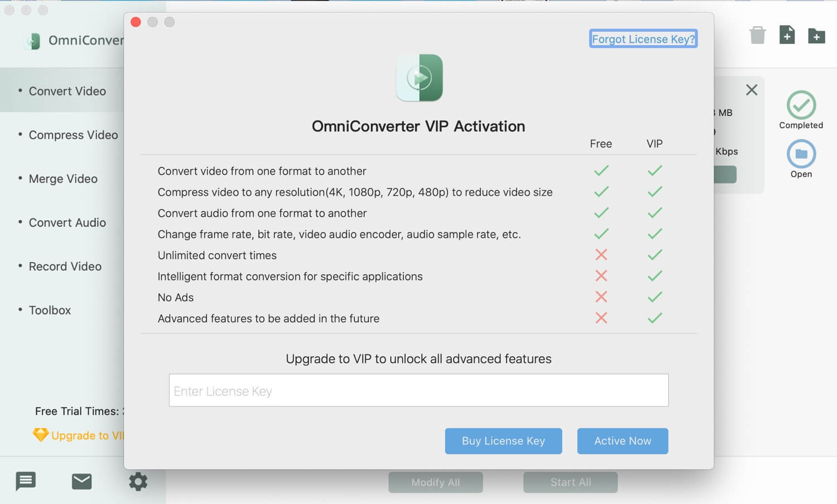Viewport: 837px width, 504px height.
Task: Click the "Free" column header
Action: pyautogui.click(x=601, y=144)
